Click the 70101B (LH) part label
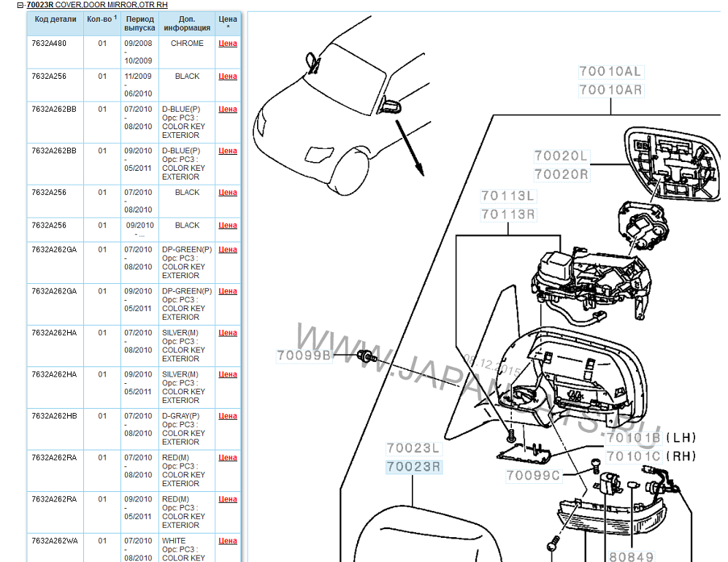 pyautogui.click(x=633, y=438)
